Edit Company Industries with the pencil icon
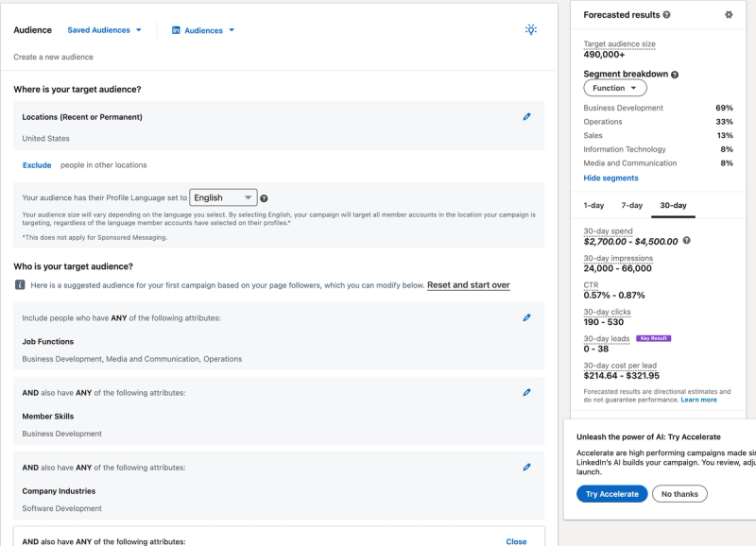 tap(527, 467)
